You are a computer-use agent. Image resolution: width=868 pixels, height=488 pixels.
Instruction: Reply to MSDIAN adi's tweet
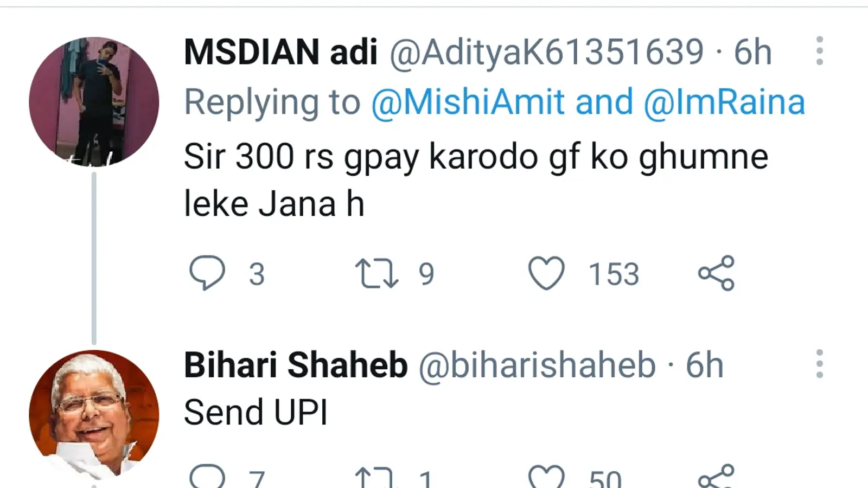pyautogui.click(x=207, y=273)
